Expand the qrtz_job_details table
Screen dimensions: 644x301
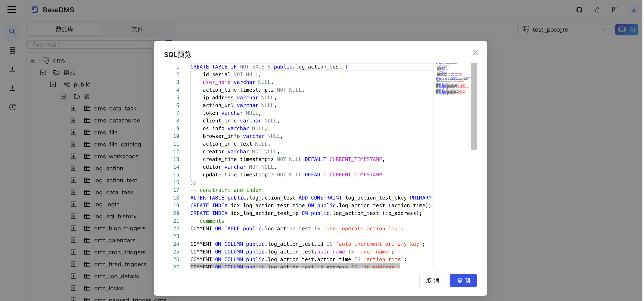pyautogui.click(x=74, y=276)
